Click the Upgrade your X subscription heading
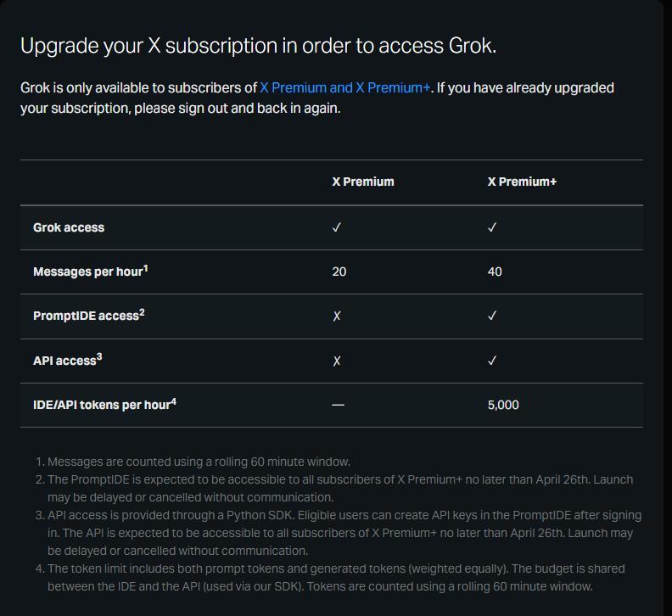 (258, 46)
